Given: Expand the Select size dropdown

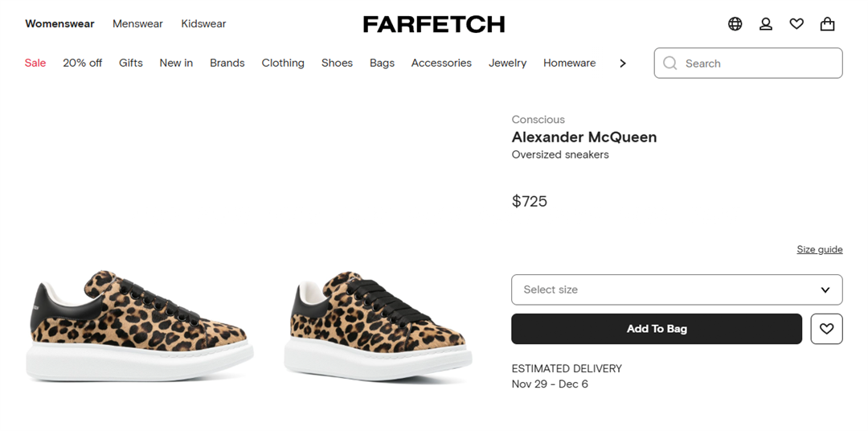Looking at the screenshot, I should tap(677, 289).
